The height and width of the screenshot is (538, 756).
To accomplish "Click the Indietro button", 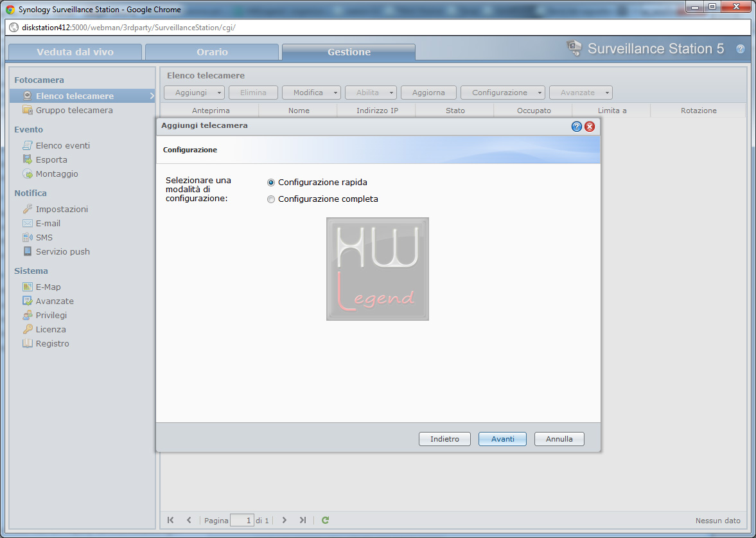I will point(444,439).
